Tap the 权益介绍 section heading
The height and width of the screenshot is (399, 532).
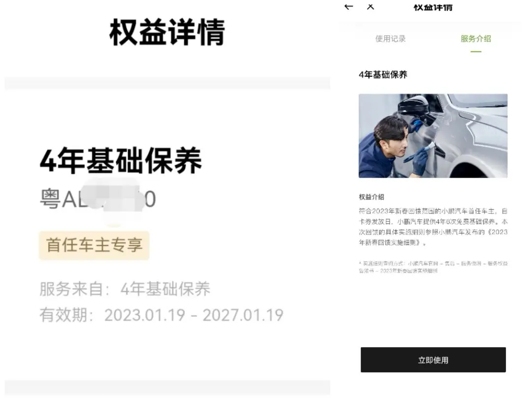[371, 197]
